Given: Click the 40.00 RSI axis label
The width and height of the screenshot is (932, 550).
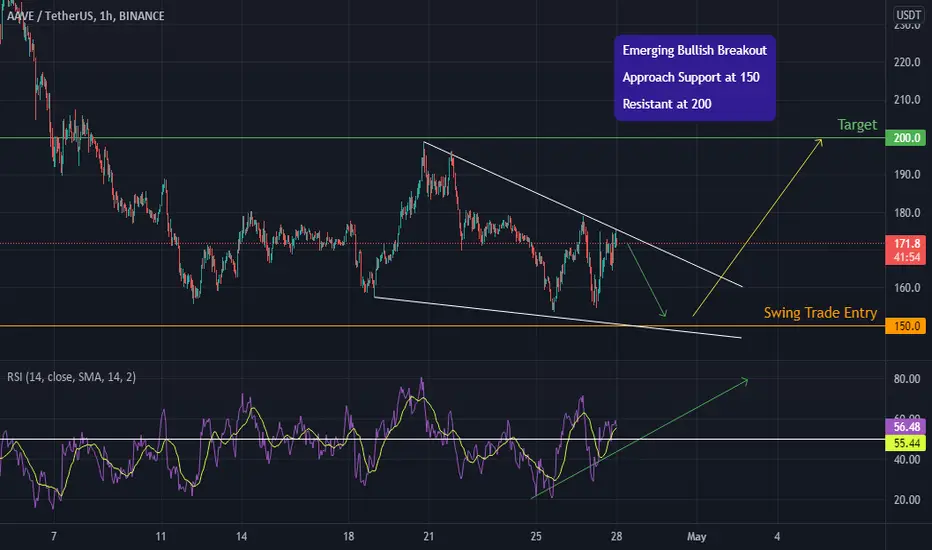Looking at the screenshot, I should click(x=906, y=460).
